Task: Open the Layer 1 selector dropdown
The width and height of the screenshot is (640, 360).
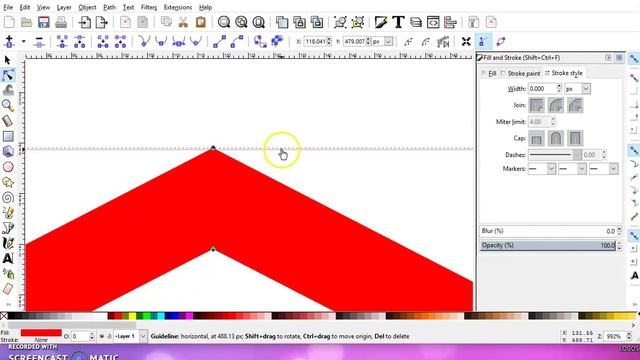Action: 143,336
